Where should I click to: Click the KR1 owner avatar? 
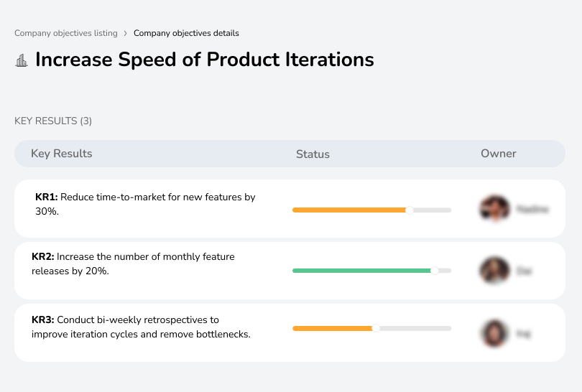[x=495, y=208]
